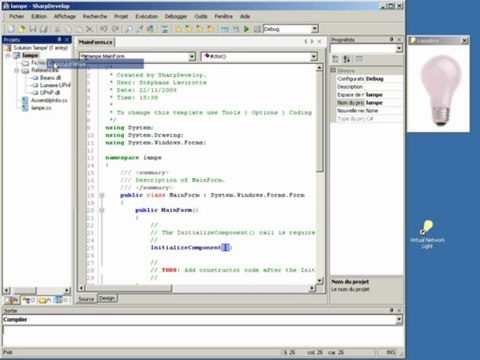Image resolution: width=480 pixels, height=360 pixels.
Task: Collapse the MainForm constructor code fold
Action: coord(102,210)
